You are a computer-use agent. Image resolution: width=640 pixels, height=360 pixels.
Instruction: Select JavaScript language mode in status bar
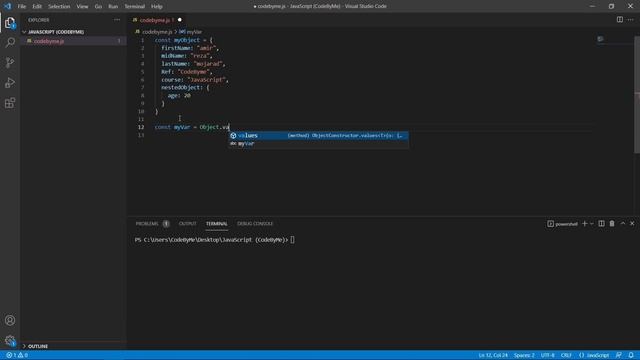click(x=598, y=355)
